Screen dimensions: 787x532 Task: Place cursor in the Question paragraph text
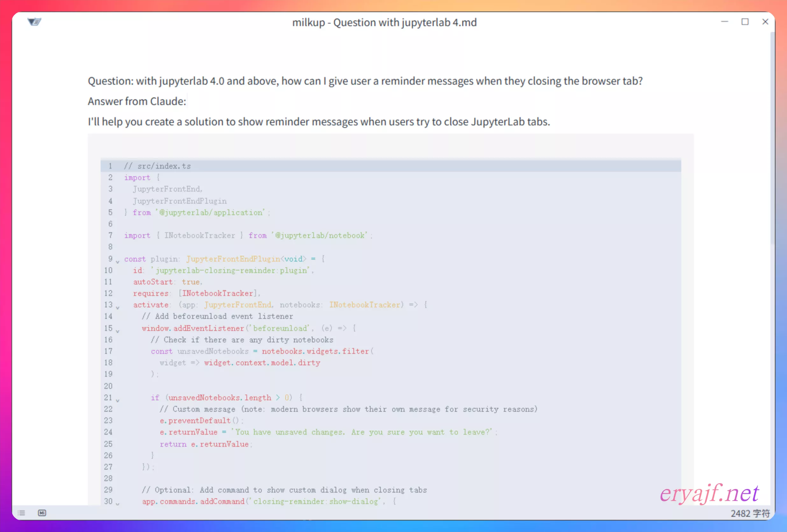click(x=365, y=81)
